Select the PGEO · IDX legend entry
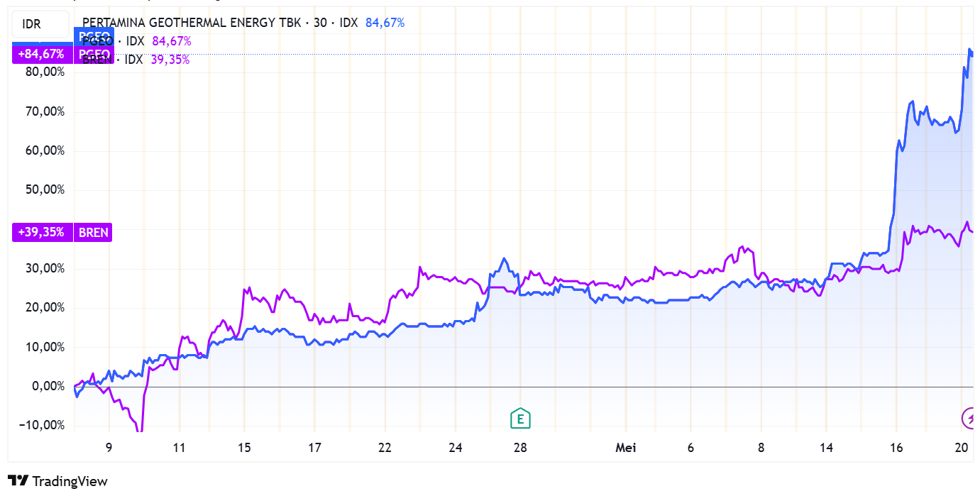Screen dimensions: 980x496 click(114, 41)
